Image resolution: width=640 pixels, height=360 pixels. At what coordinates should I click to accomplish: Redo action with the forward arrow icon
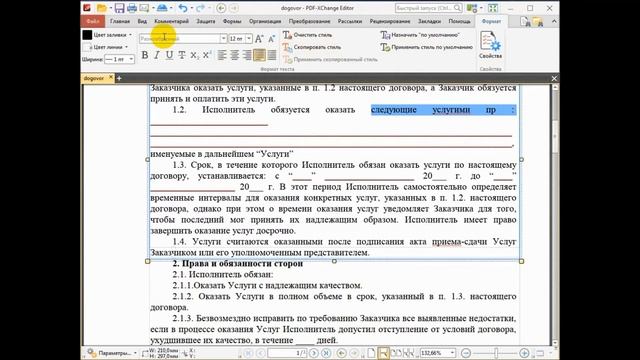pyautogui.click(x=200, y=8)
